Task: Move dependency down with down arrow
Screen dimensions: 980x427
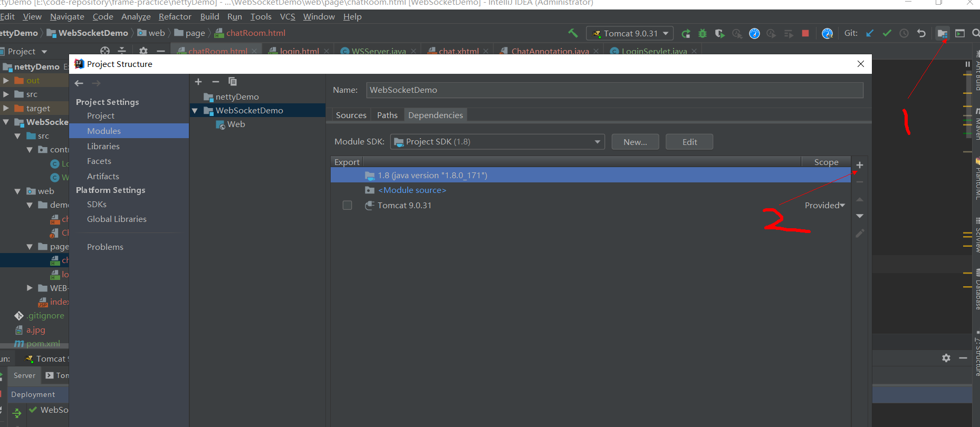Action: coord(860,216)
